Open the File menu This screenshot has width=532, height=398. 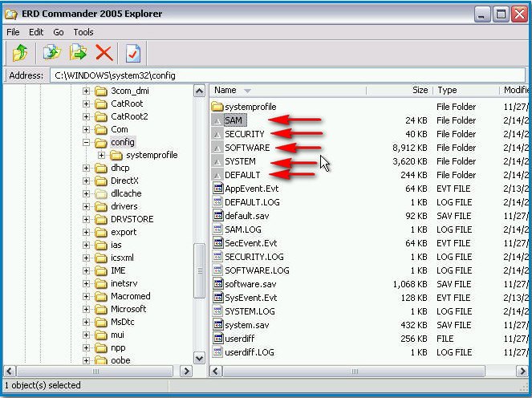pyautogui.click(x=13, y=32)
